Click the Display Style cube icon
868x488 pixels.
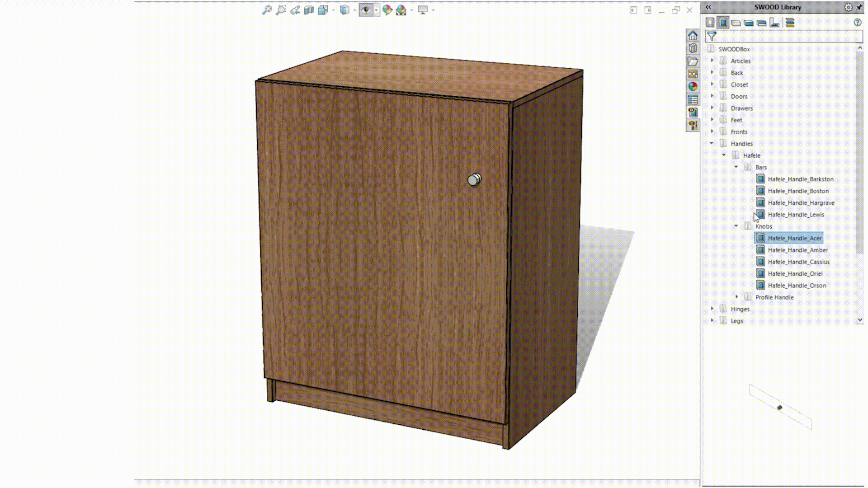click(x=344, y=10)
